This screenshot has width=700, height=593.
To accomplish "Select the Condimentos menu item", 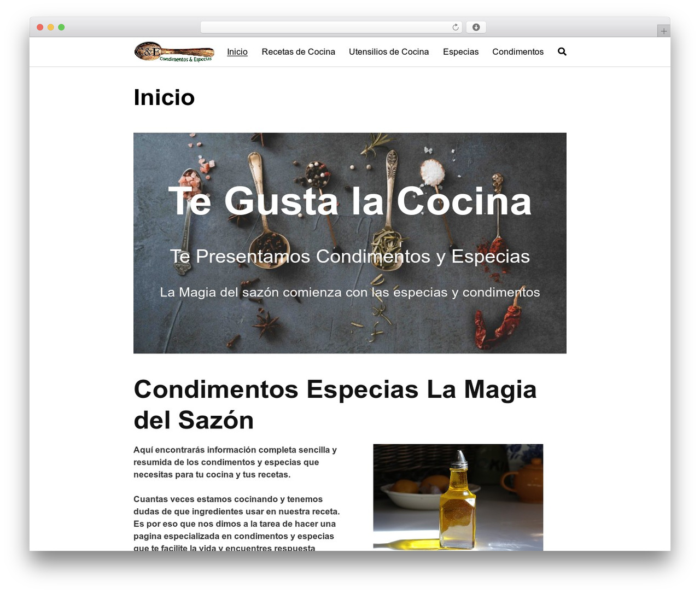I will (x=518, y=51).
